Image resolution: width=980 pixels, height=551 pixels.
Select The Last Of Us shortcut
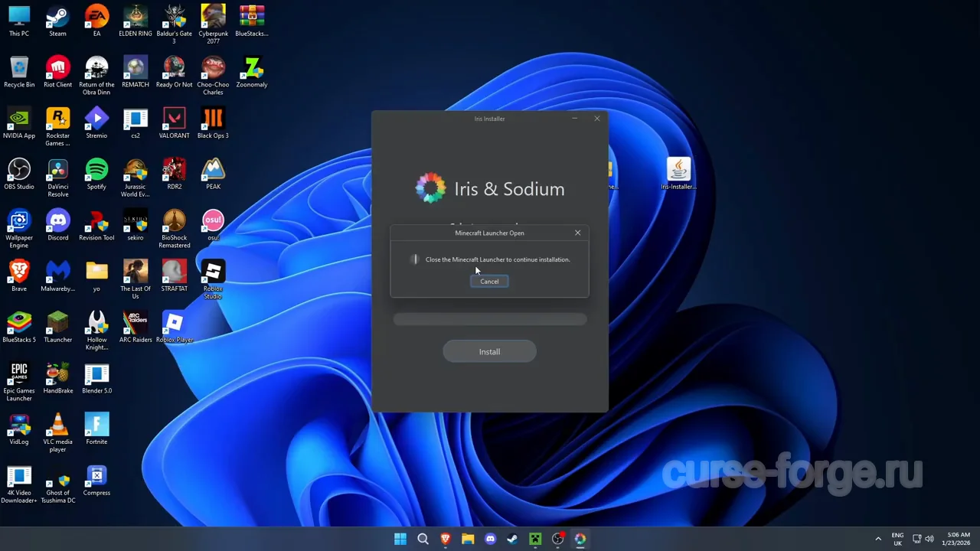[136, 280]
